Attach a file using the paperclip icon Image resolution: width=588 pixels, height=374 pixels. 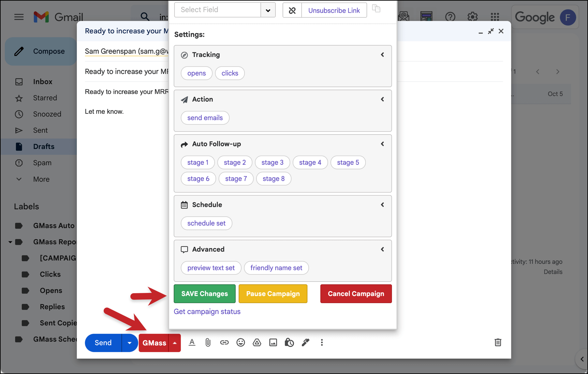point(208,342)
